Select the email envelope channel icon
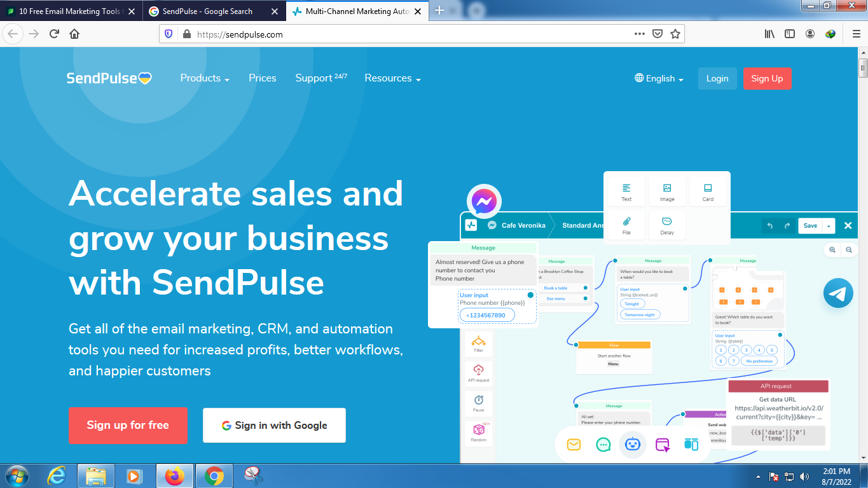Image resolution: width=868 pixels, height=488 pixels. click(574, 445)
